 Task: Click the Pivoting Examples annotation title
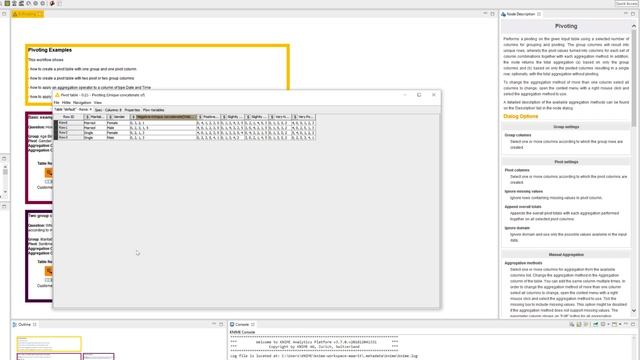coord(50,50)
